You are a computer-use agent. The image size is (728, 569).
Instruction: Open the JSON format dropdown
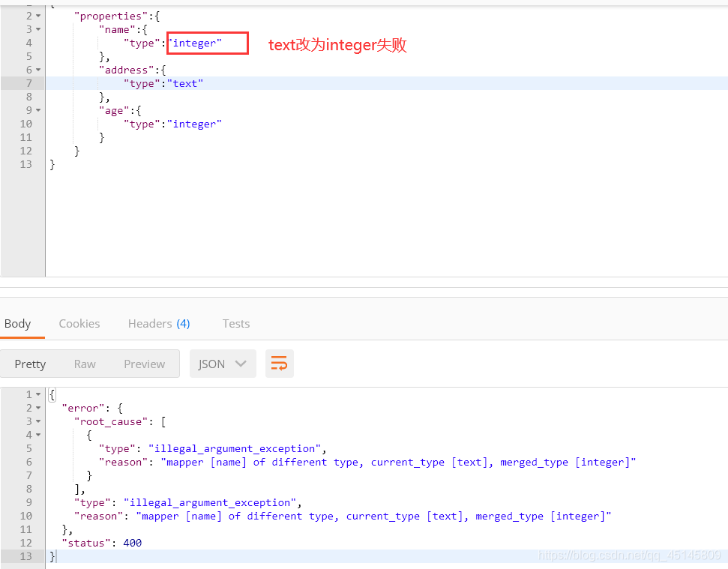[223, 364]
